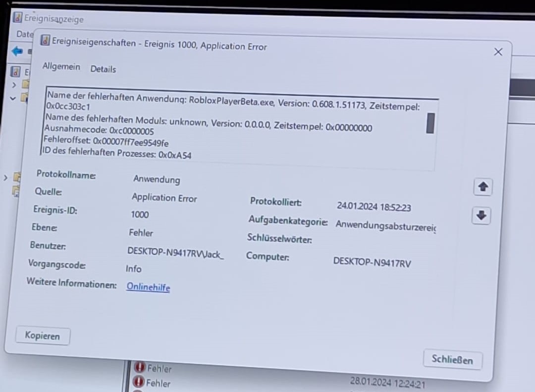
Task: Click the Aufgabenkategorie value Anwendungsabsturzereignisse
Action: point(385,225)
